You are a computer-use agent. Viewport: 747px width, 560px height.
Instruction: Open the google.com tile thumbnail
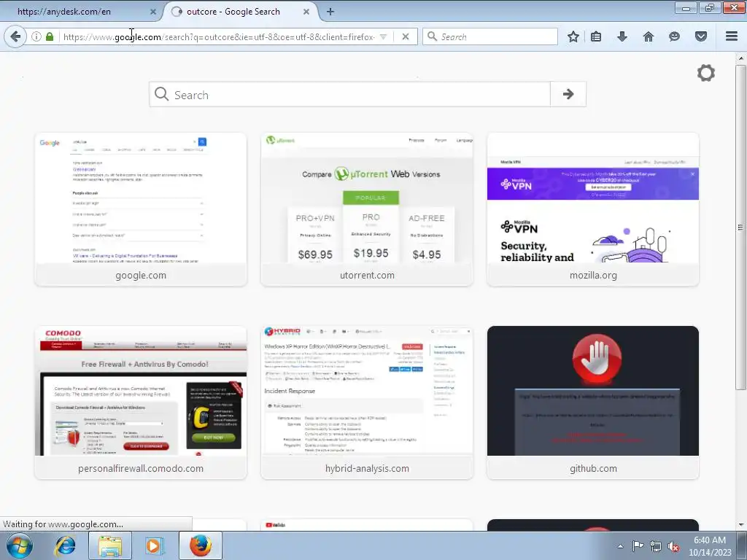141,198
